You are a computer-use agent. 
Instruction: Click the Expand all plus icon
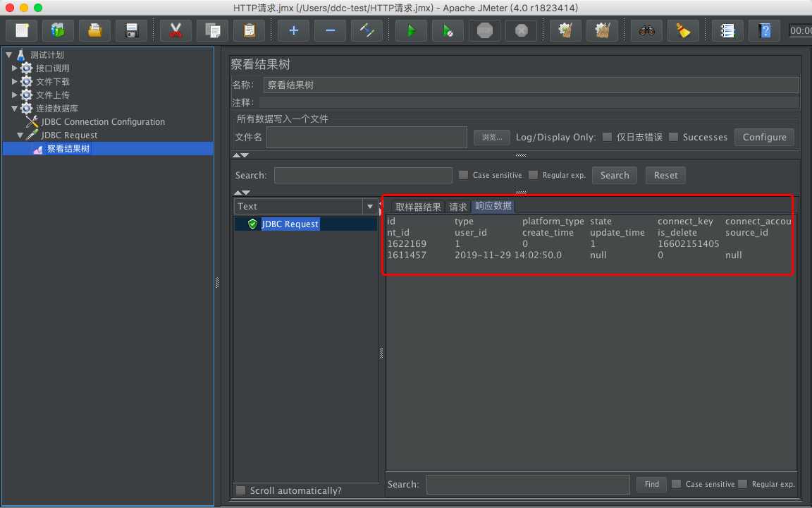(294, 30)
